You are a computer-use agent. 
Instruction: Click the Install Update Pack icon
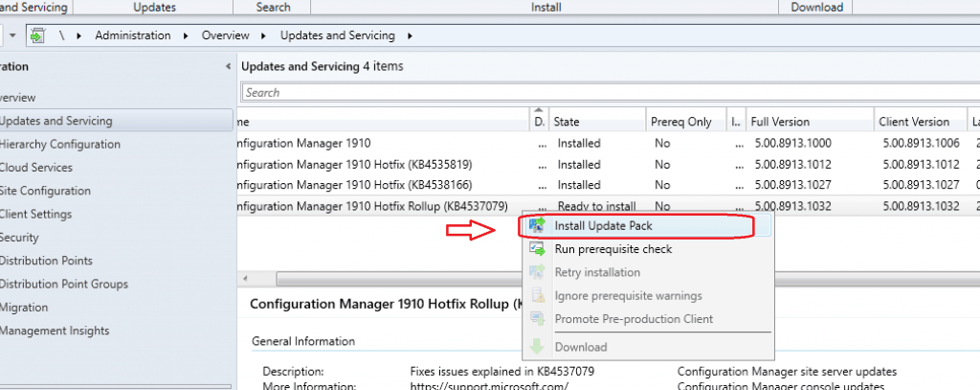[x=537, y=226]
